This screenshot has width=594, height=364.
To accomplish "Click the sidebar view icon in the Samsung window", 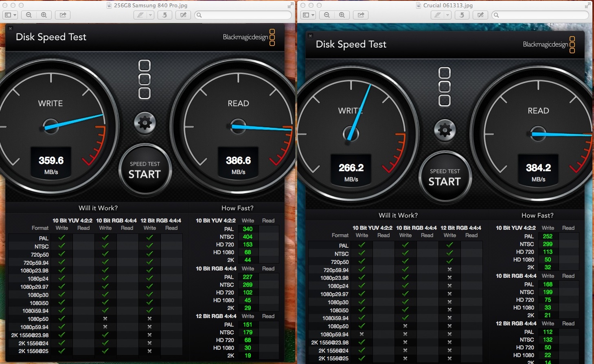I will [x=8, y=15].
